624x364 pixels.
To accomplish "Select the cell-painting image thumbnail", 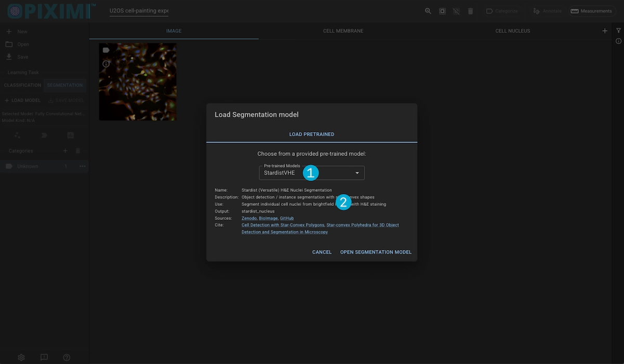I will click(138, 82).
